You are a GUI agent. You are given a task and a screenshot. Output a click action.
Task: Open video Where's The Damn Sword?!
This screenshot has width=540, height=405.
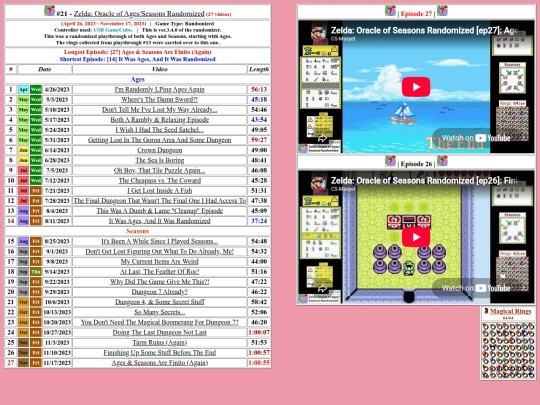click(159, 100)
